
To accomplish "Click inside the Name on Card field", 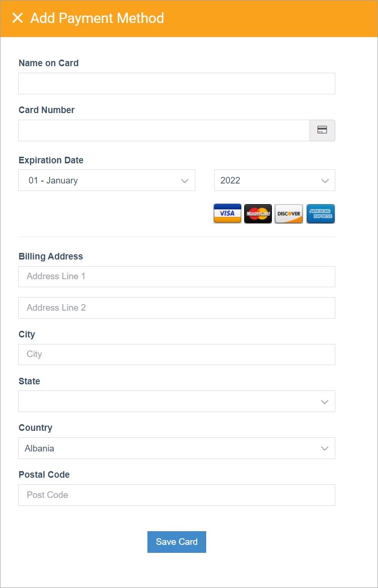I will (x=177, y=83).
